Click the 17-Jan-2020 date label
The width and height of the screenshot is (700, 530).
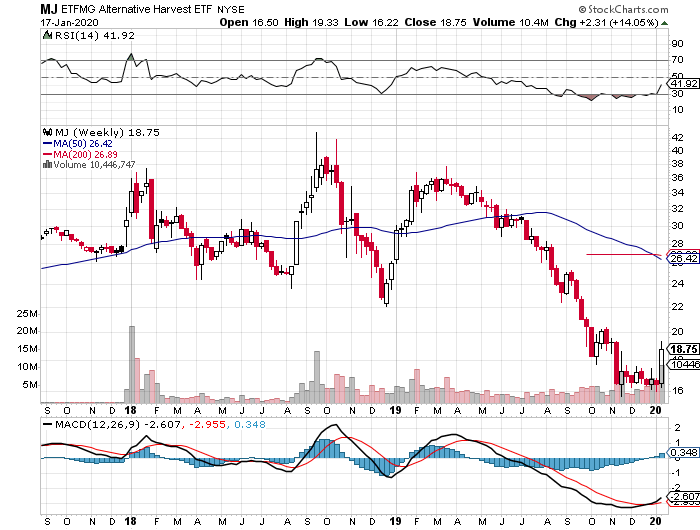pyautogui.click(x=69, y=22)
